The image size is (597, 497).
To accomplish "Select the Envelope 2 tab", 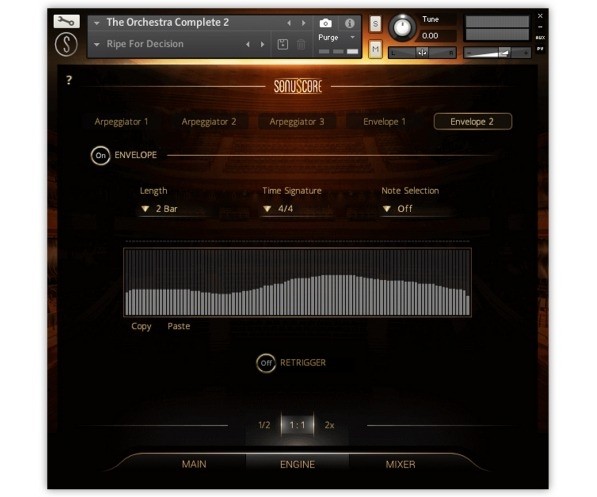I will point(472,122).
